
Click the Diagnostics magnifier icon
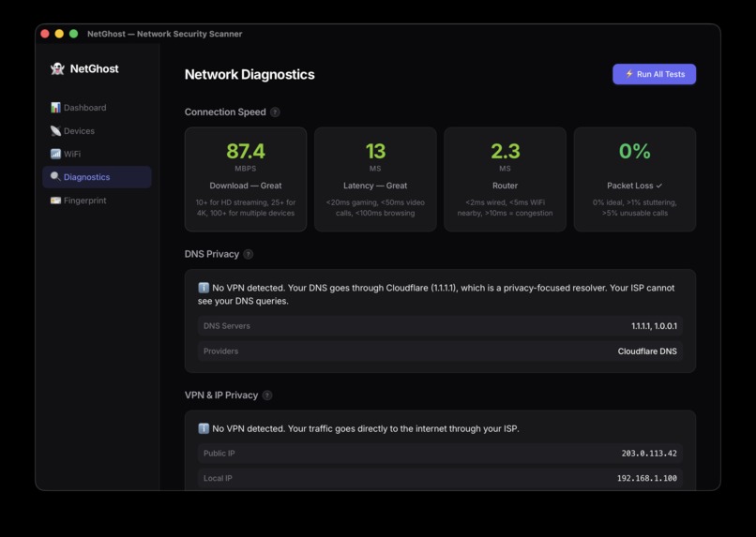point(56,177)
